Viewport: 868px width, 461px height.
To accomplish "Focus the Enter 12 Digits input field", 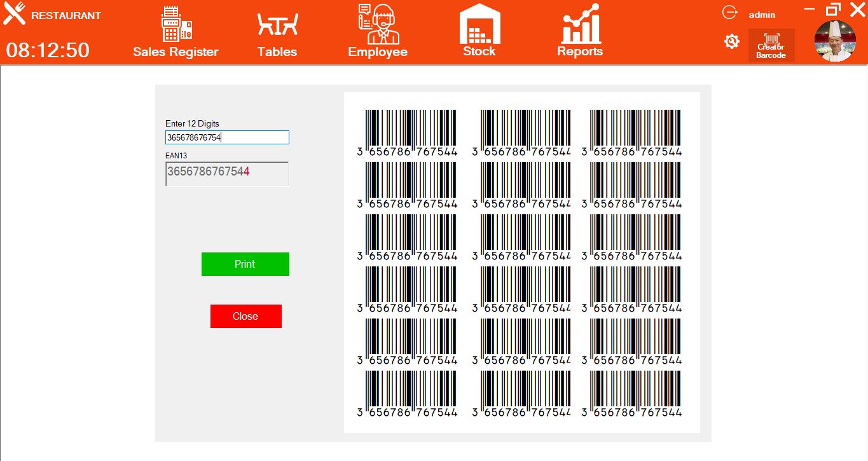I will tap(227, 137).
